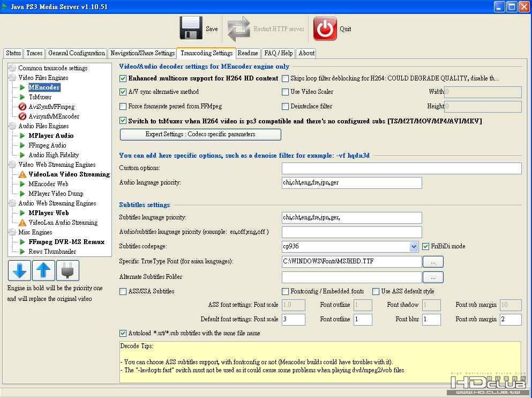Click the gear icon beside Misc Engines
The width and height of the screenshot is (532, 398).
pos(12,232)
